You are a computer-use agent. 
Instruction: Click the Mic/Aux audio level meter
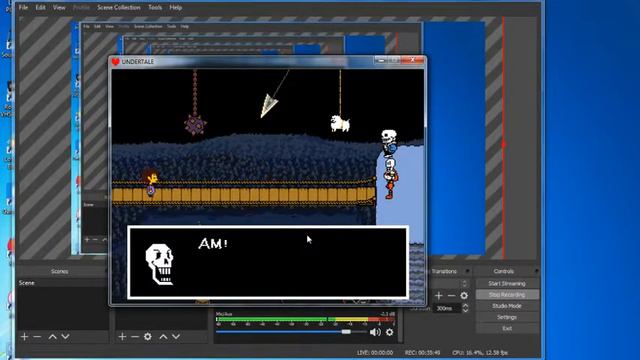click(x=305, y=320)
